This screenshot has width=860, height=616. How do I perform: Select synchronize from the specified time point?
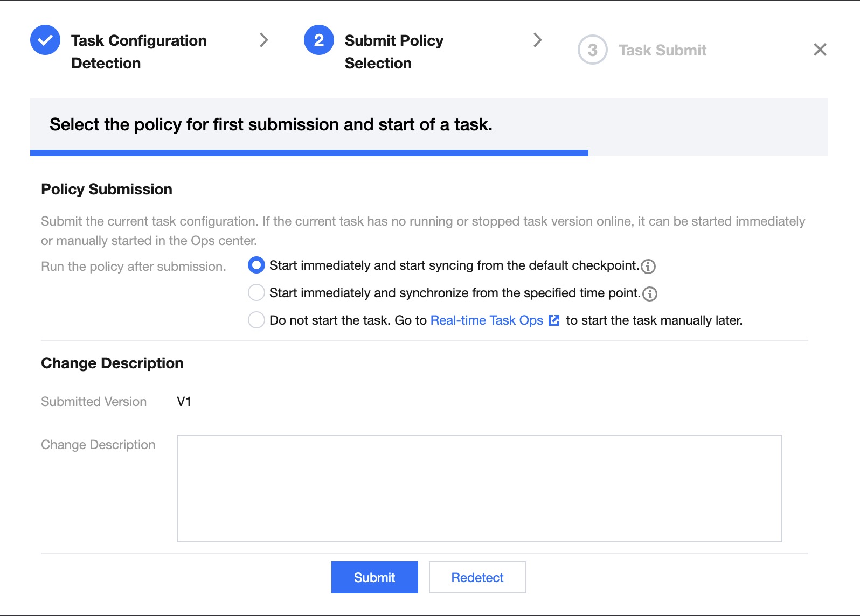click(x=256, y=293)
